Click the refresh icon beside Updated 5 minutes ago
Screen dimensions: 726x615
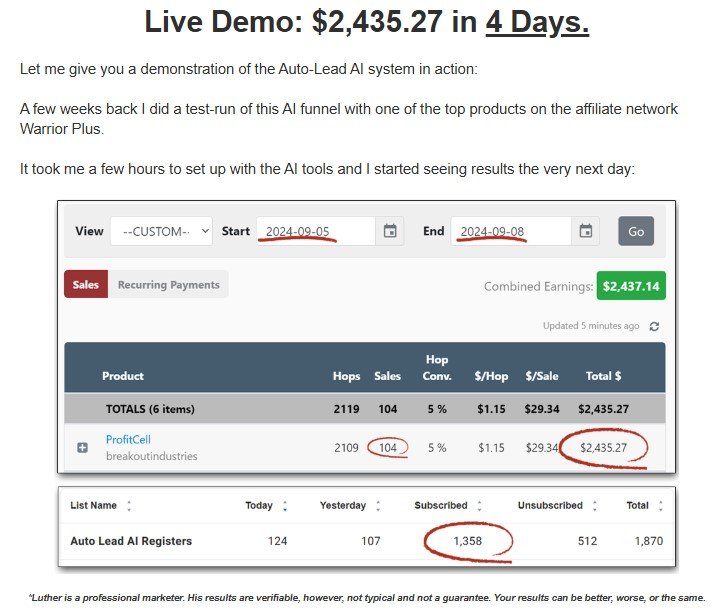[654, 326]
